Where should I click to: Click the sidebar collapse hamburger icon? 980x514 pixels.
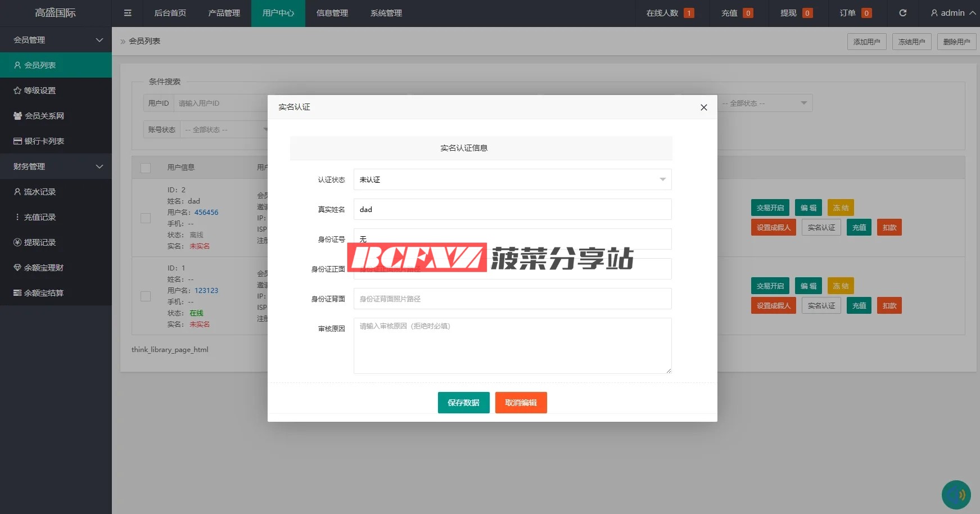[x=128, y=13]
